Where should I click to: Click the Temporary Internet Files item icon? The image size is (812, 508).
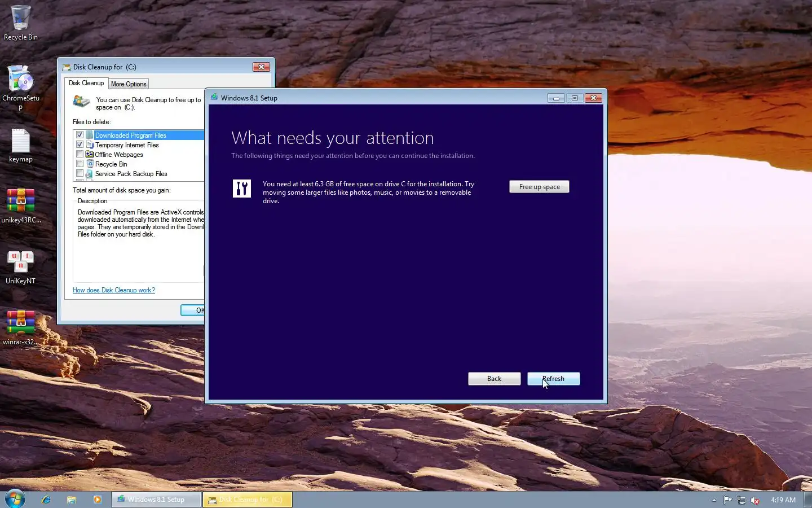click(x=89, y=144)
